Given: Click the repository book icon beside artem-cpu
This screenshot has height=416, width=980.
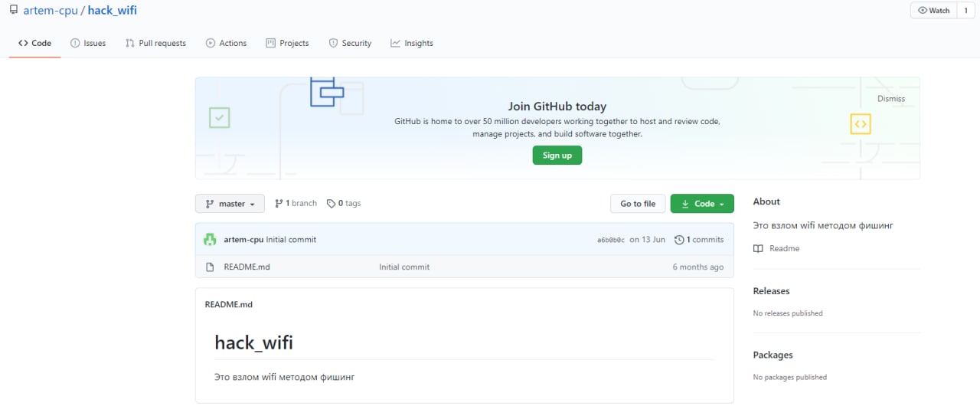Looking at the screenshot, I should (13, 11).
